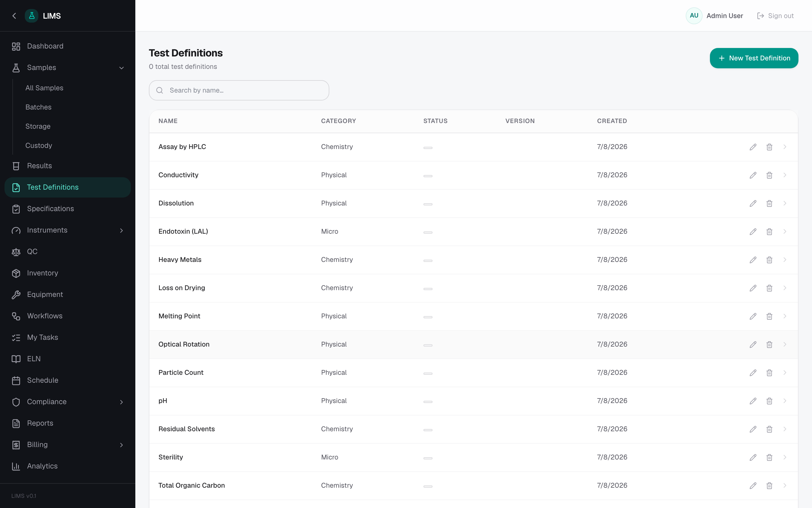
Task: Delete Residual Solvents test definition
Action: pyautogui.click(x=769, y=429)
